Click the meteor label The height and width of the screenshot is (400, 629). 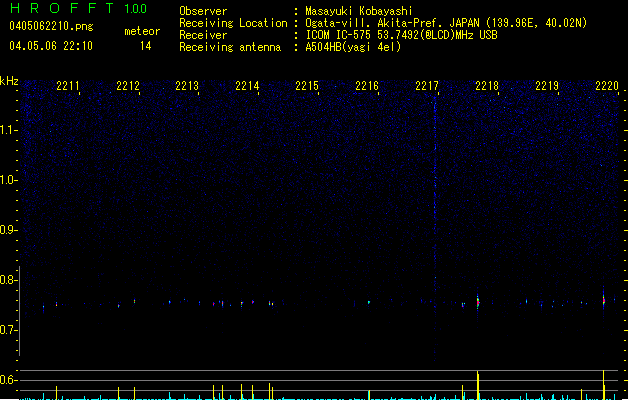click(142, 31)
